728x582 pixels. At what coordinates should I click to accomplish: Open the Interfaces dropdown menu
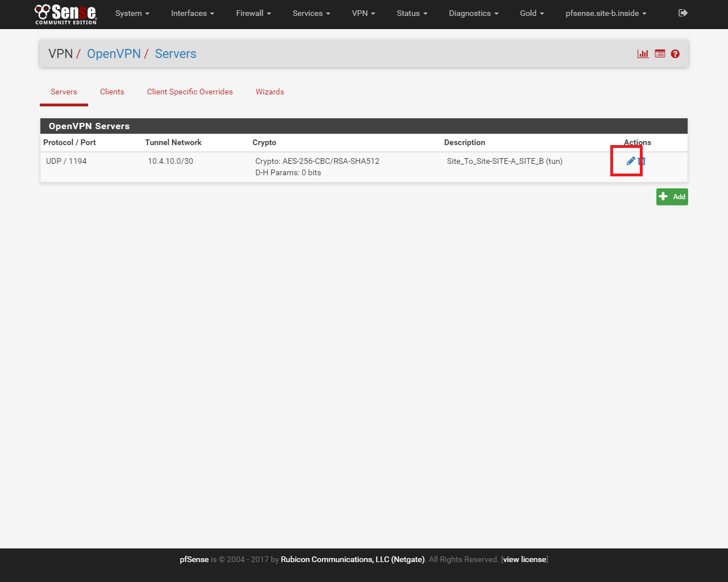point(193,13)
